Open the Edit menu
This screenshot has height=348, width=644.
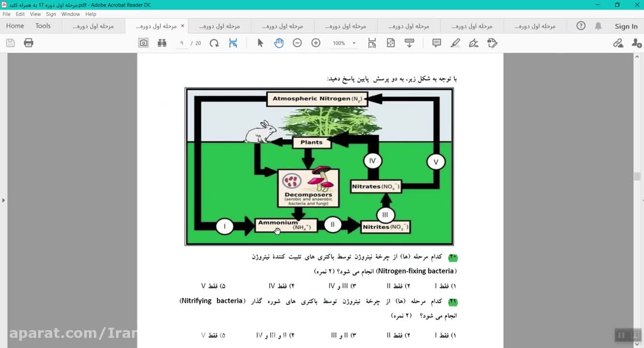click(20, 14)
